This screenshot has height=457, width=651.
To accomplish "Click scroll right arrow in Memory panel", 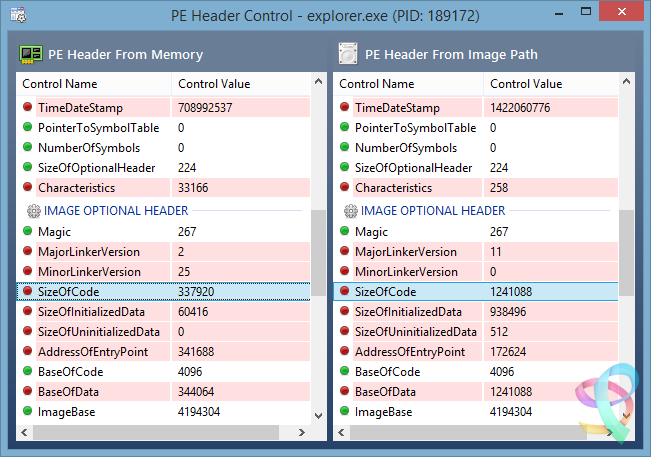I will pos(302,433).
